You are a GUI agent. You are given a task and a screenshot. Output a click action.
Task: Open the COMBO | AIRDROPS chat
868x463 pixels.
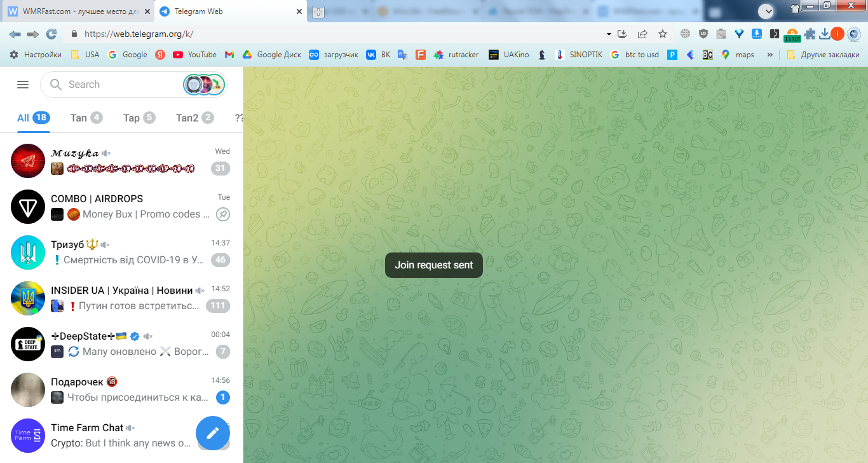click(121, 206)
